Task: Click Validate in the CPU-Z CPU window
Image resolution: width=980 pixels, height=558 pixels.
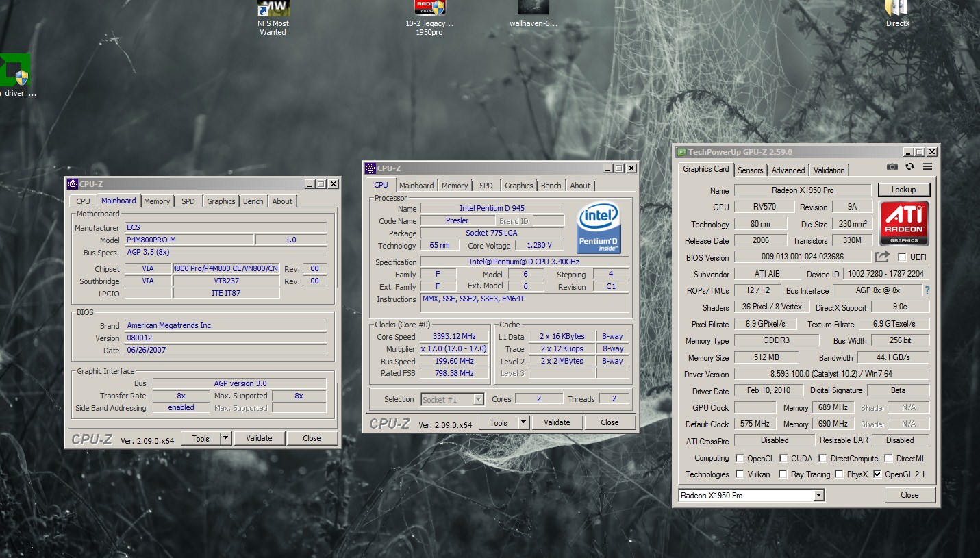Action: [557, 422]
